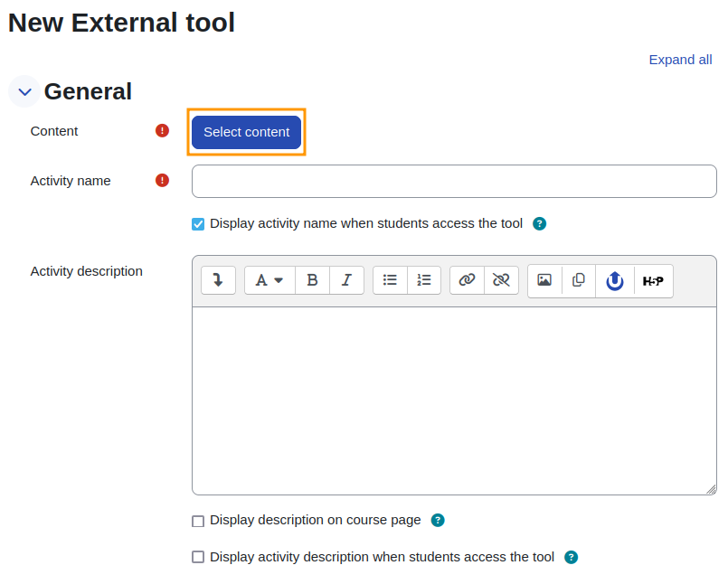Insert an unordered bullet list

[390, 280]
